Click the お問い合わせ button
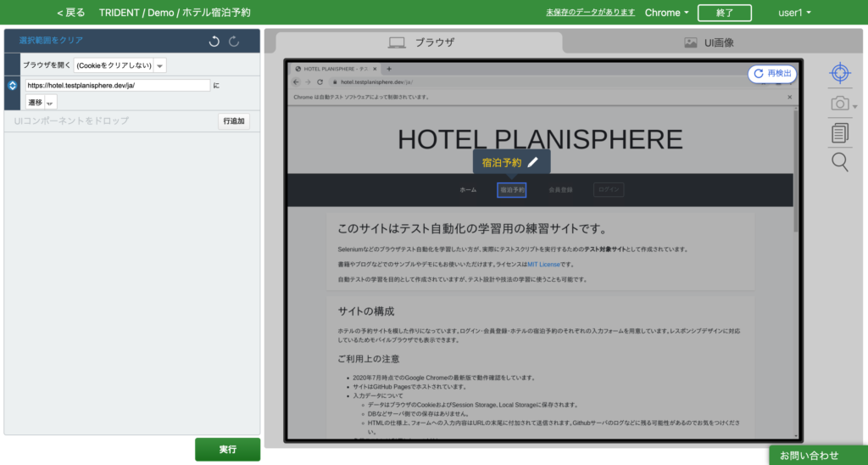Viewport: 868px width, 465px height. pos(818,456)
